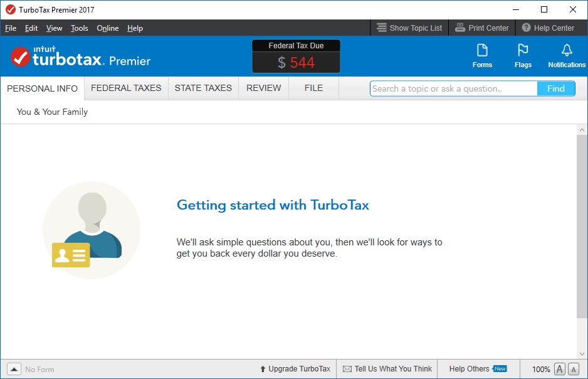Switch to the Personal Info tab
588x379 pixels.
click(x=43, y=88)
